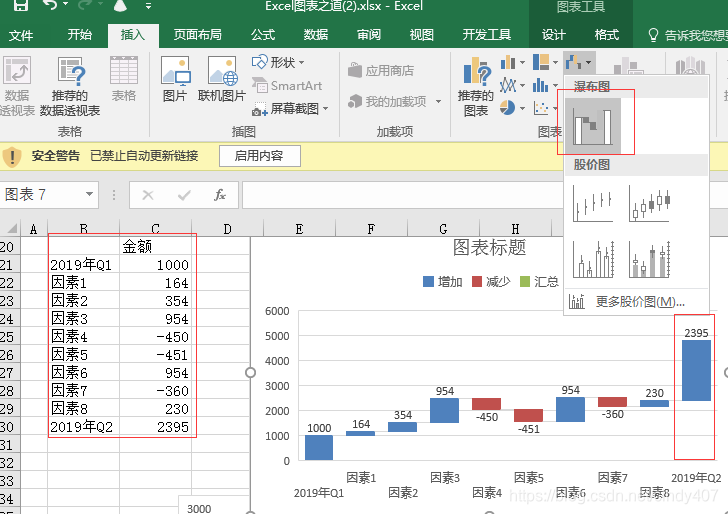
Task: Click cell with value -451
Action: [156, 355]
